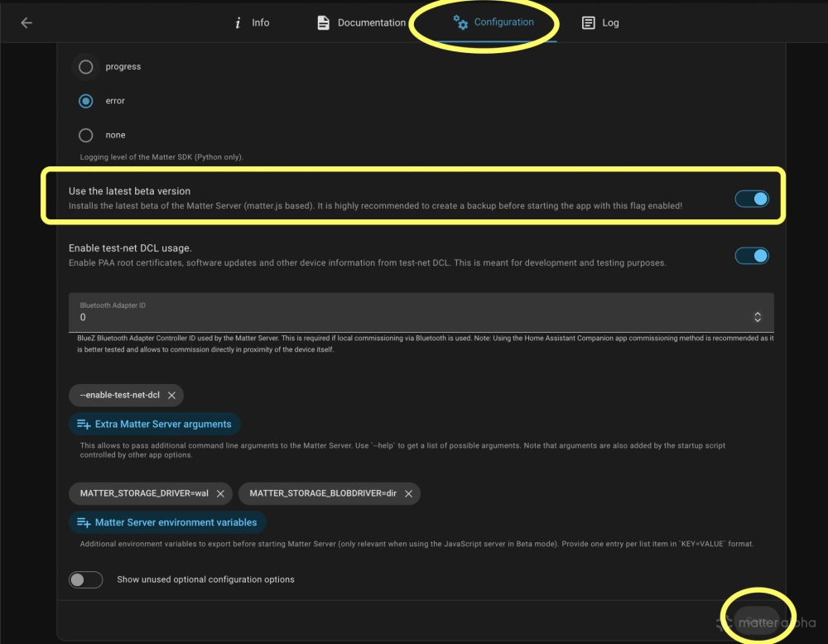Remove the MATTER_STORAGE_DRIVER=wal variable
Viewport: 828px width, 644px height.
coord(221,493)
